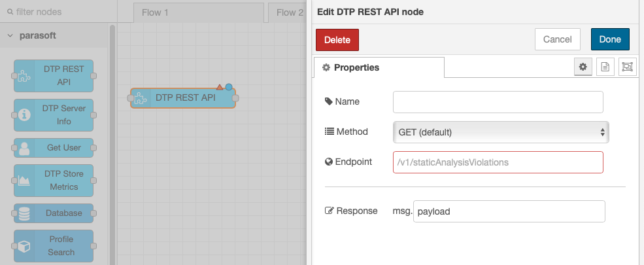644x265 pixels.
Task: Click the 'Response' label
Action: 357,211
